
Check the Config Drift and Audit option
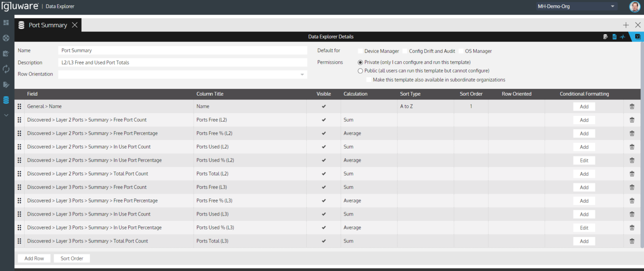point(404,51)
